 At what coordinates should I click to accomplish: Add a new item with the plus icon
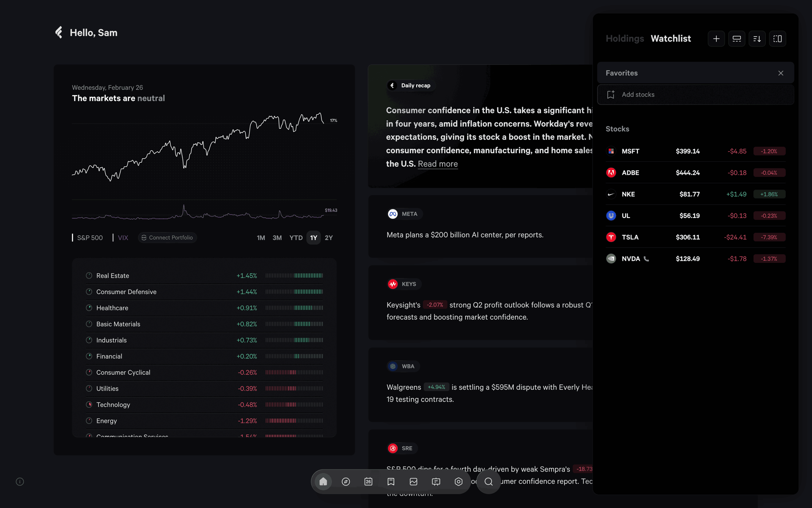coord(716,39)
